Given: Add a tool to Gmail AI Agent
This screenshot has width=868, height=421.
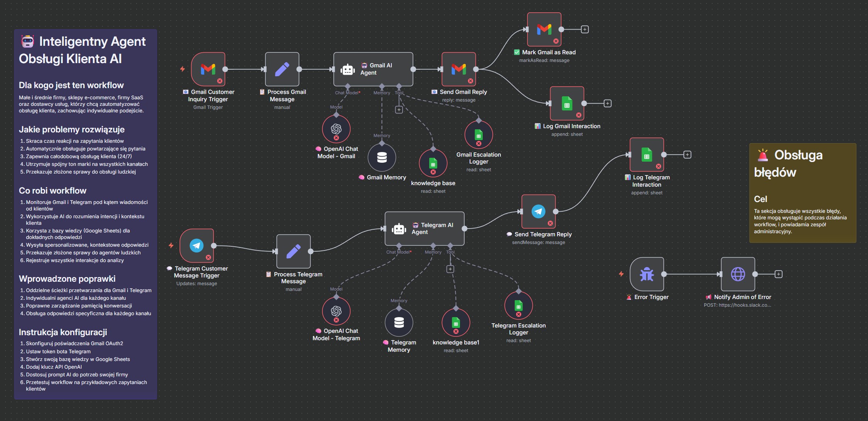Looking at the screenshot, I should click(399, 110).
